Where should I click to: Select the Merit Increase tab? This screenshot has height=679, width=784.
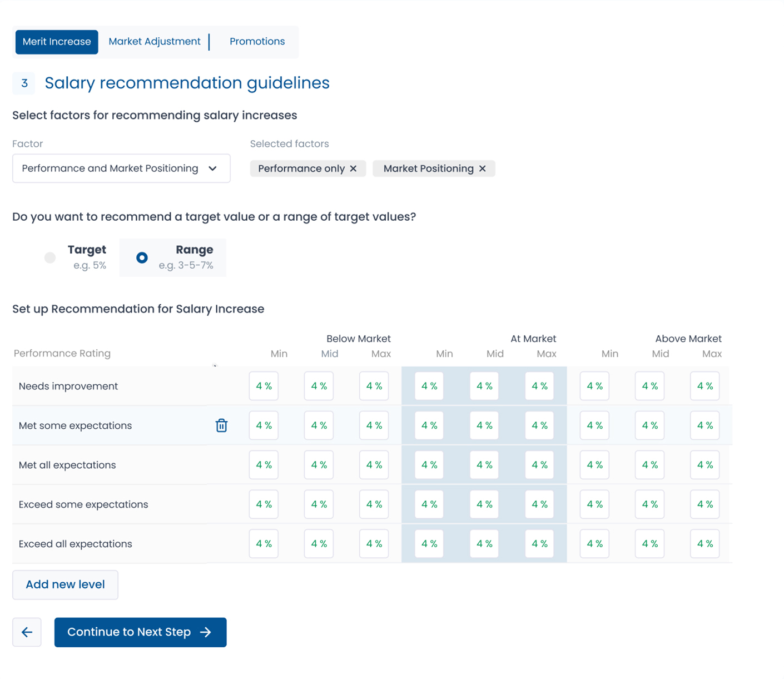point(56,42)
